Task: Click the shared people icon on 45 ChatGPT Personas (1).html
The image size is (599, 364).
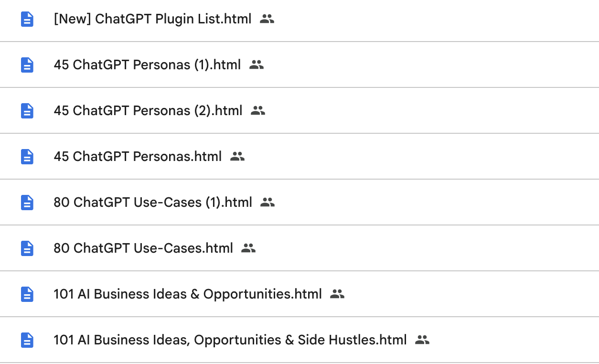Action: [x=257, y=65]
